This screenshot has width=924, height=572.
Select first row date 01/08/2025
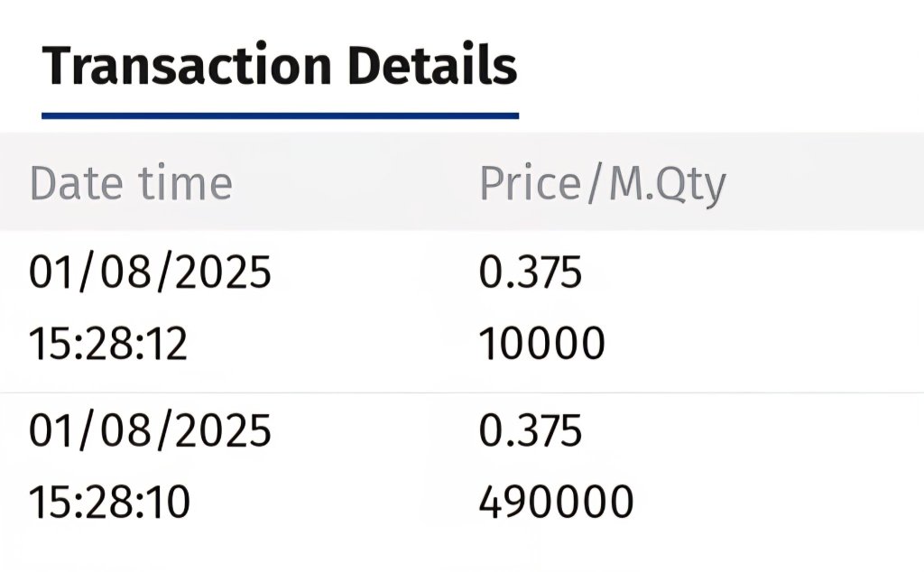tap(150, 272)
